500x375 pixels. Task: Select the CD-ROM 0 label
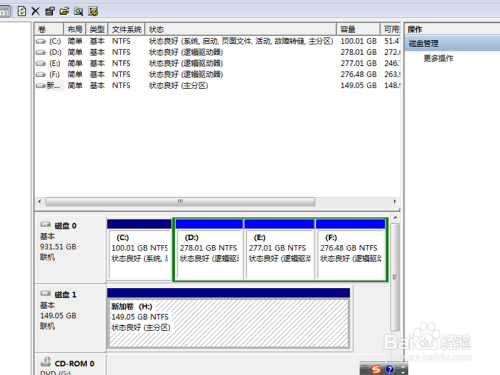point(74,363)
